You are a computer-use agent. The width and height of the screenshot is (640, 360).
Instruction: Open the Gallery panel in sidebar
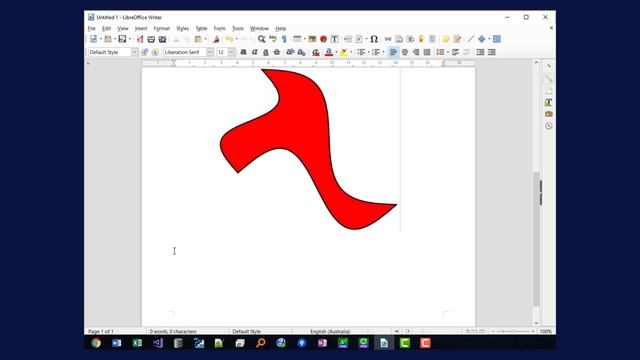(x=549, y=114)
